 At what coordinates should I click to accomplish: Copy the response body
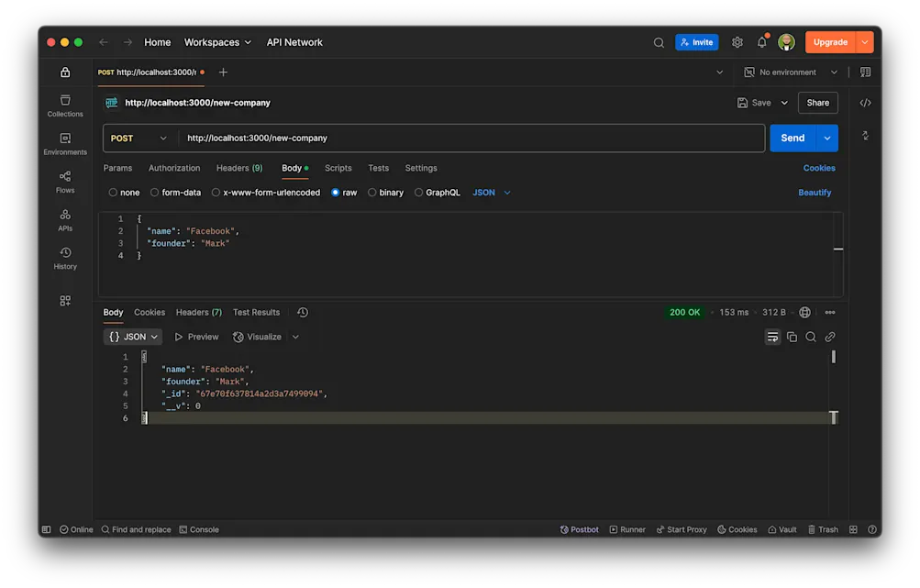[x=793, y=337]
